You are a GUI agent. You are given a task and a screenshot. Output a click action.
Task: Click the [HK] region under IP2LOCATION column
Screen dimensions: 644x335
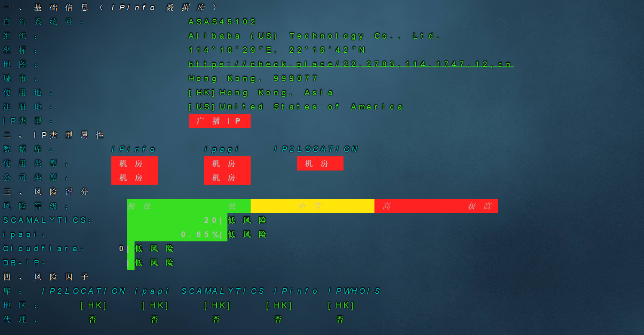pos(93,305)
